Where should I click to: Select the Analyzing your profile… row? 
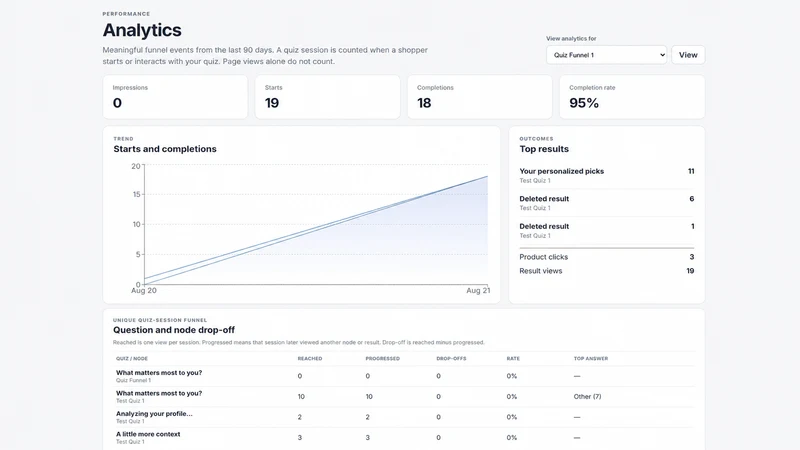[x=404, y=417]
